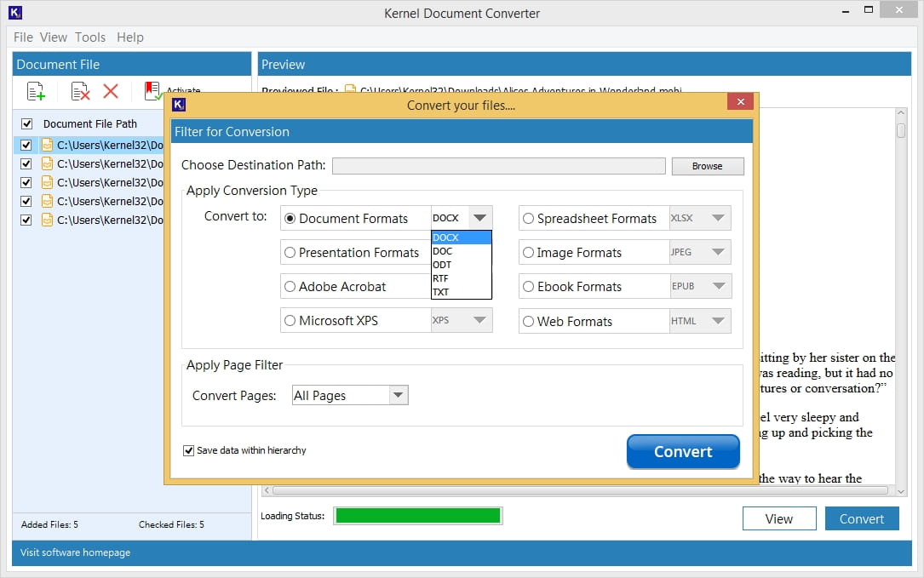Click the preview scroll-up arrow

coord(900,112)
